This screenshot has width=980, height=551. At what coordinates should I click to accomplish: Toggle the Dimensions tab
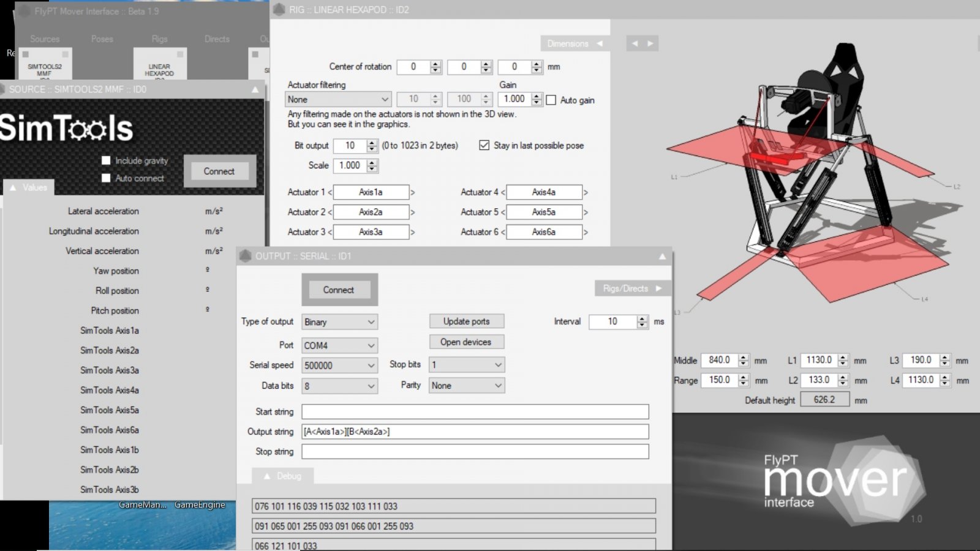(574, 43)
